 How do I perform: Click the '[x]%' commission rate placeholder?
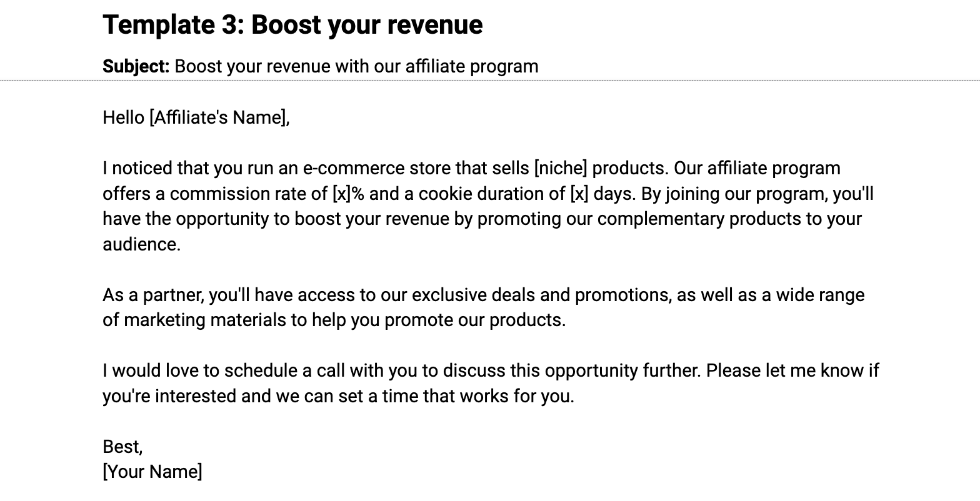(x=348, y=194)
